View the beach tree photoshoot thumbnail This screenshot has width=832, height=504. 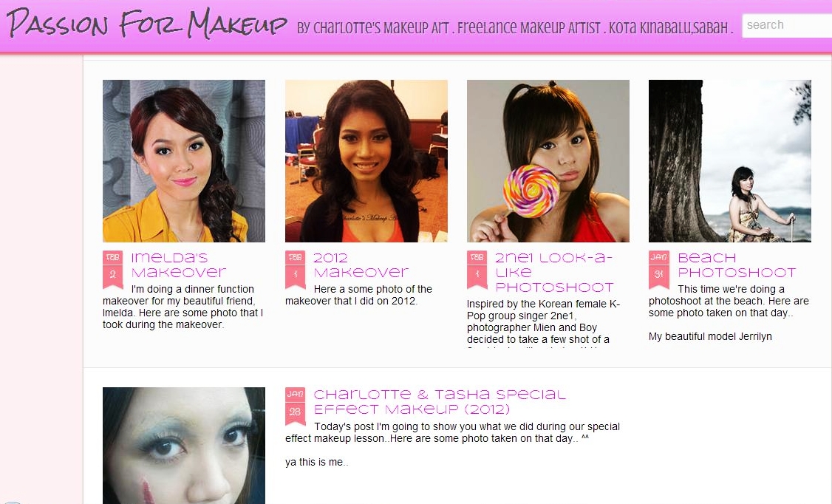click(x=729, y=161)
